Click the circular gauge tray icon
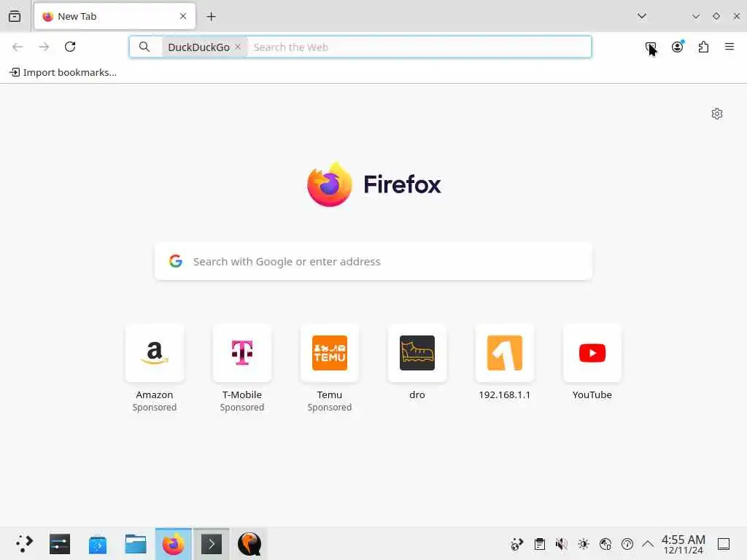Viewport: 747px width, 560px height. (627, 544)
